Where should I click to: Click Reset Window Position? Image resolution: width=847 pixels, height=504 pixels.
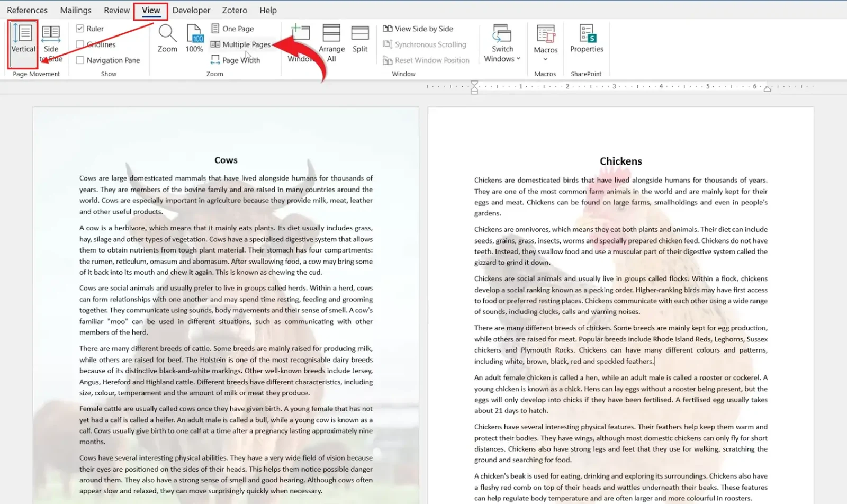pyautogui.click(x=426, y=60)
